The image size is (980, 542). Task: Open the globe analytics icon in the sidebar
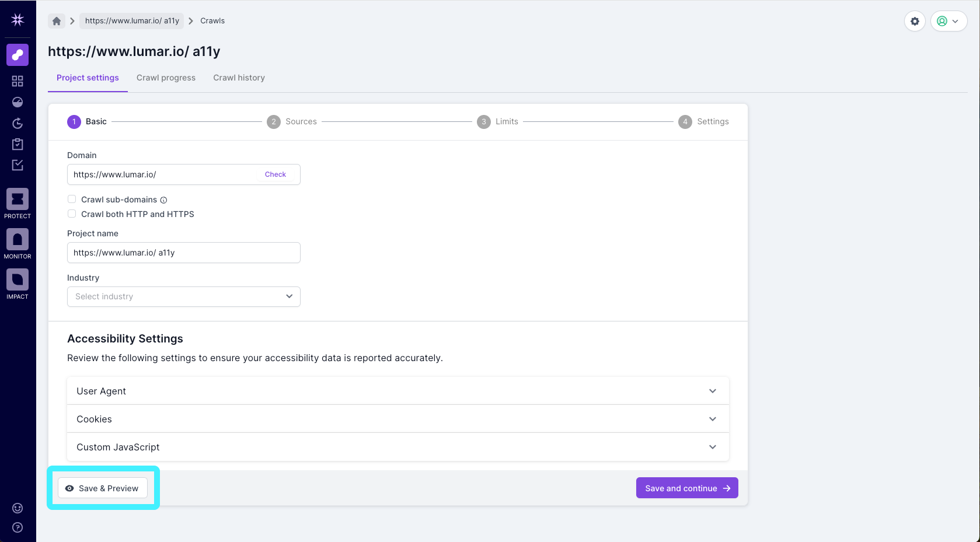tap(17, 102)
